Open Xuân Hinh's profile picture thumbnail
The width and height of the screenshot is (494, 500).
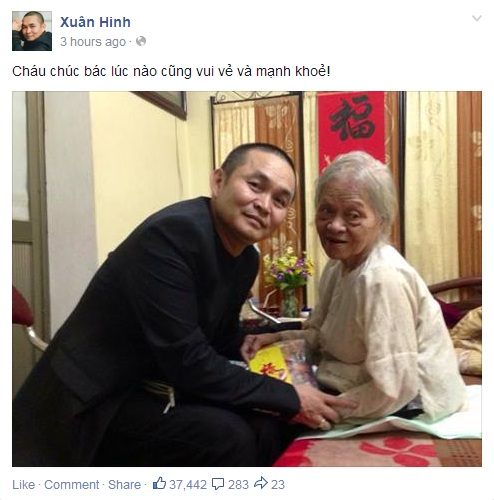pos(32,31)
